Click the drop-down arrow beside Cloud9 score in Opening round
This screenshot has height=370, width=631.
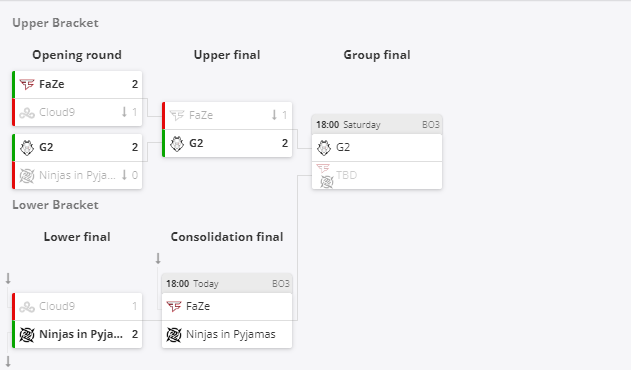tap(124, 112)
